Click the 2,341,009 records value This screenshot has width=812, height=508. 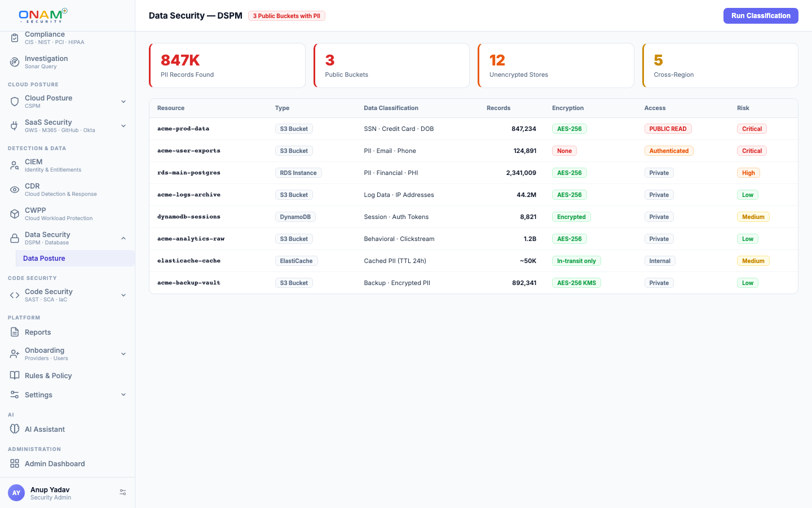click(521, 173)
